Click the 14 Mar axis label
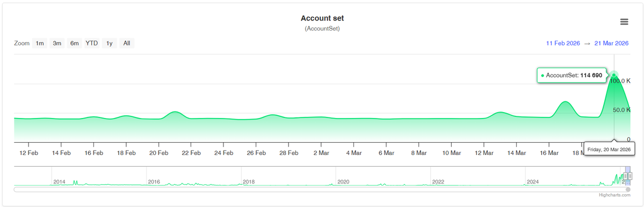Image resolution: width=644 pixels, height=207 pixels. pyautogui.click(x=516, y=153)
